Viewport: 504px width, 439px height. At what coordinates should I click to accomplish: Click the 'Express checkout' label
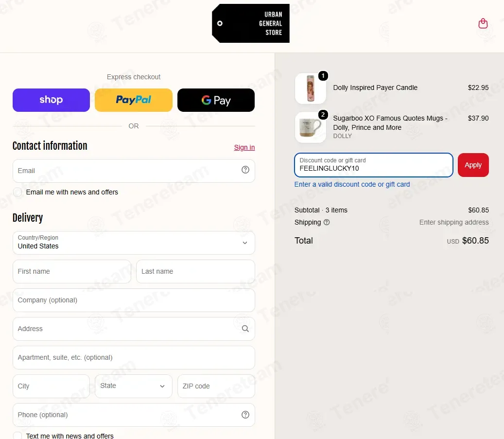(134, 77)
